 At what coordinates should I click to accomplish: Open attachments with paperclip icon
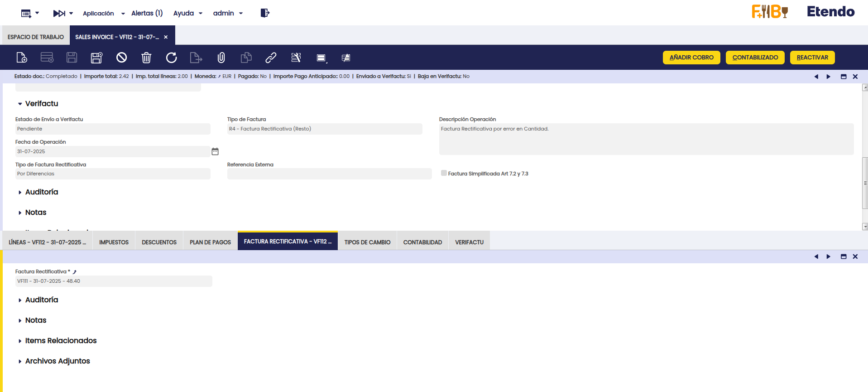221,58
